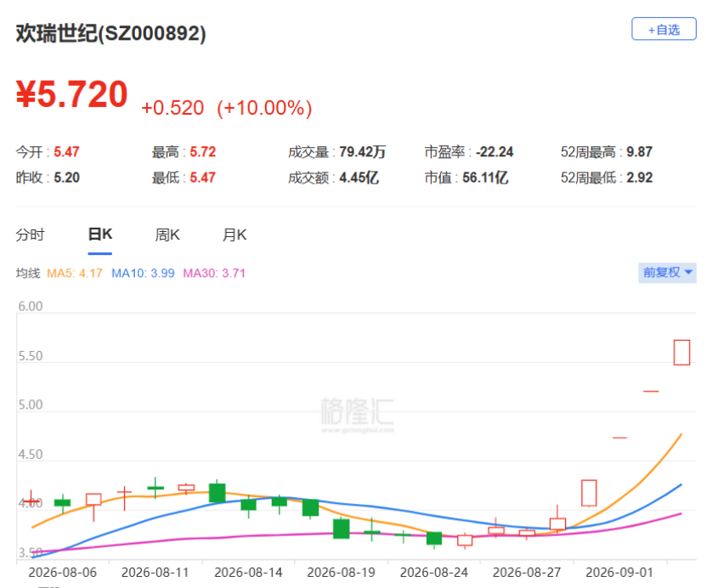Click the large green candle on 2026-08-19

coord(342,529)
